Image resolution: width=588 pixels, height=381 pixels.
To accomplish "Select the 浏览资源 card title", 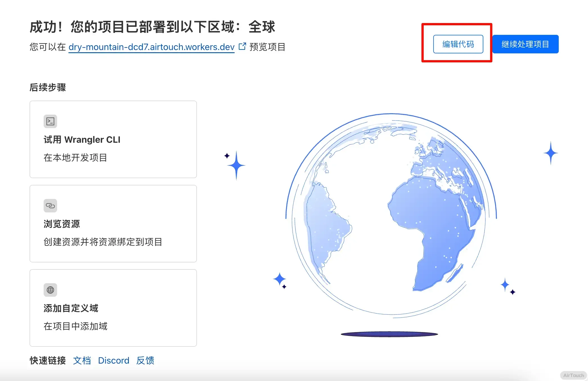I will [x=62, y=224].
